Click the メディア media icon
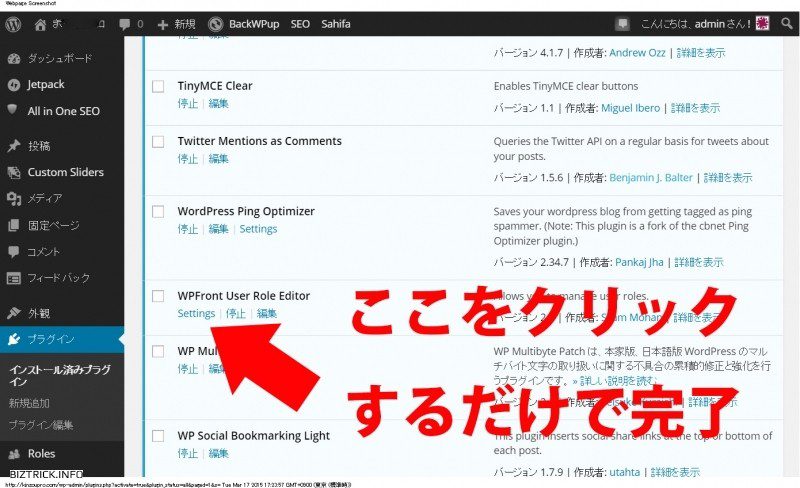 [14, 199]
